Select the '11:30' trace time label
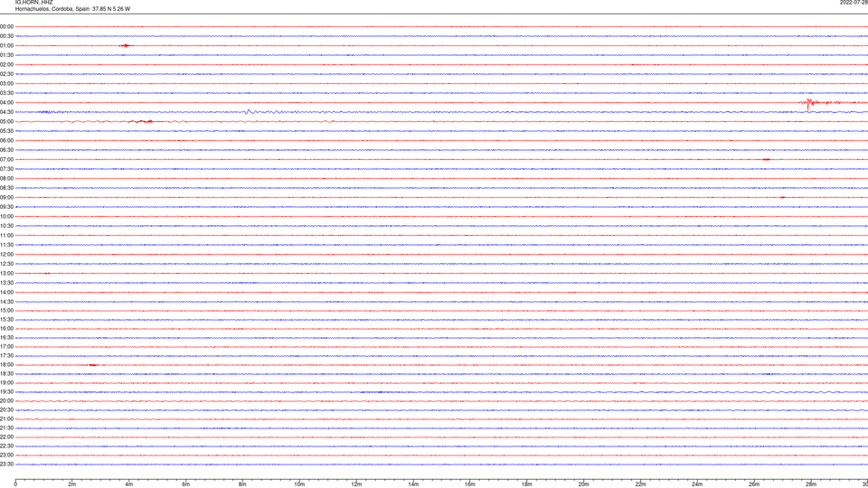 6,245
